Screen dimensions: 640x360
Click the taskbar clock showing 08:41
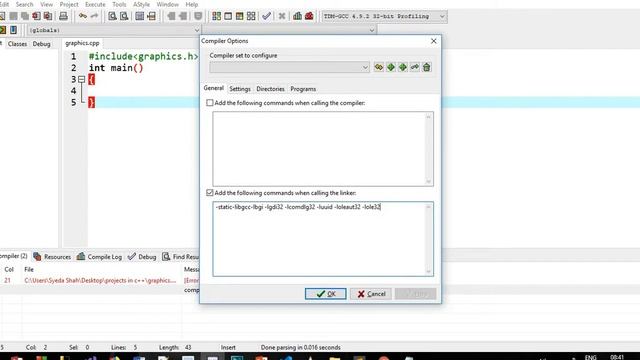(x=617, y=357)
